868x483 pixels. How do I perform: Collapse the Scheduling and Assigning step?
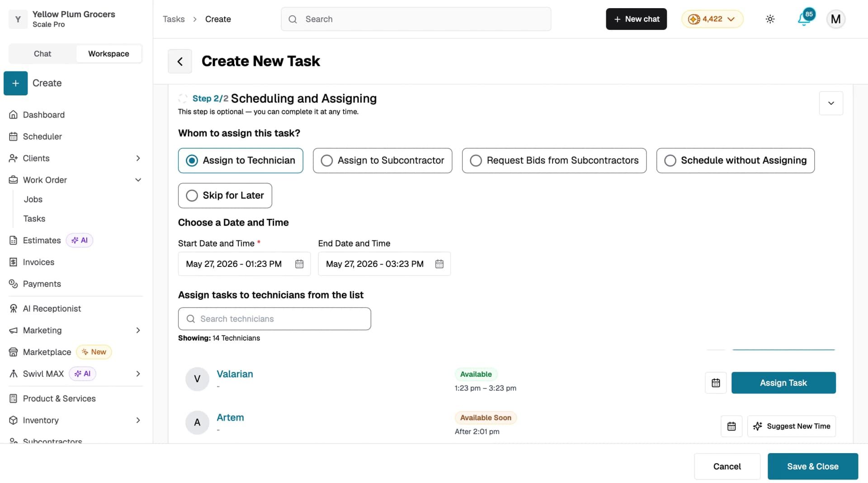[831, 103]
